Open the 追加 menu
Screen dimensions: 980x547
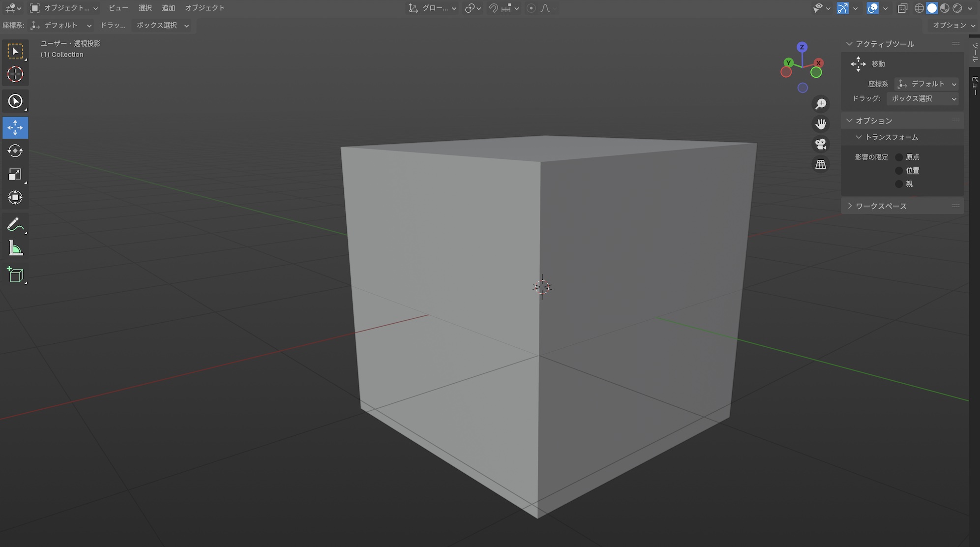point(168,8)
